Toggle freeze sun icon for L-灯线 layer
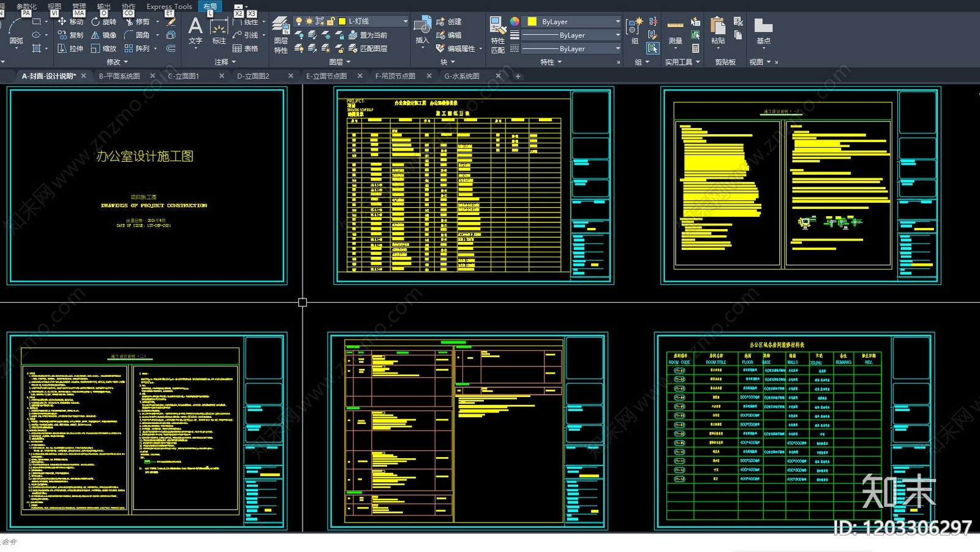 pyautogui.click(x=309, y=21)
